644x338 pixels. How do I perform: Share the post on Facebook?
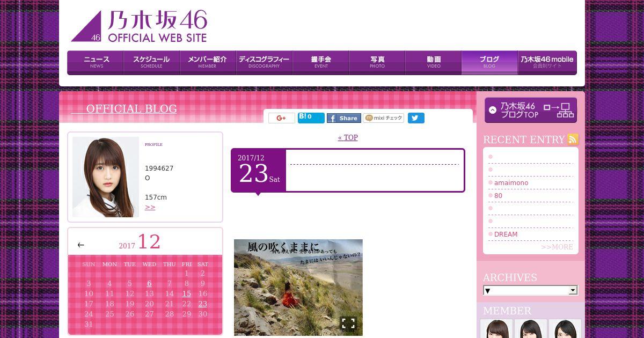click(344, 118)
